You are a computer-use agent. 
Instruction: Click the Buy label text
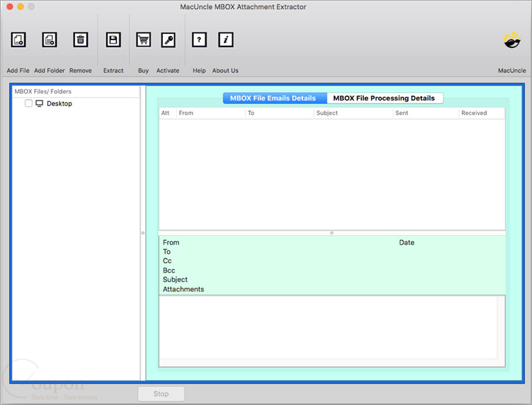144,71
